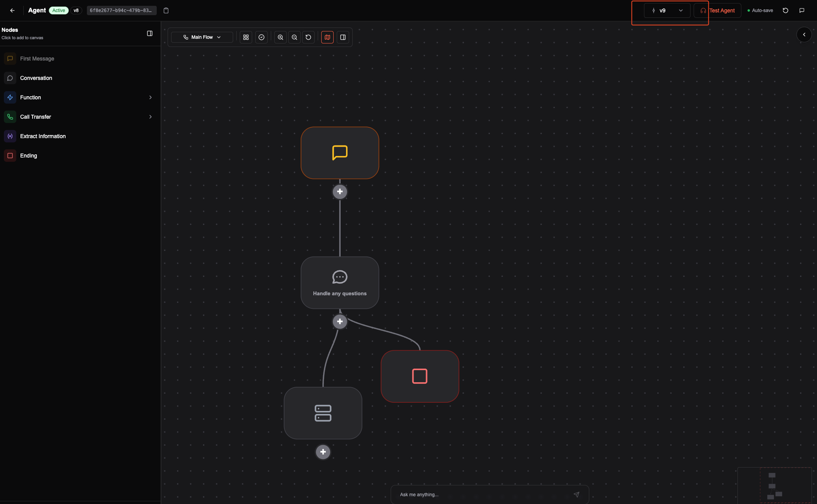Add an Extract Information node

point(80,136)
